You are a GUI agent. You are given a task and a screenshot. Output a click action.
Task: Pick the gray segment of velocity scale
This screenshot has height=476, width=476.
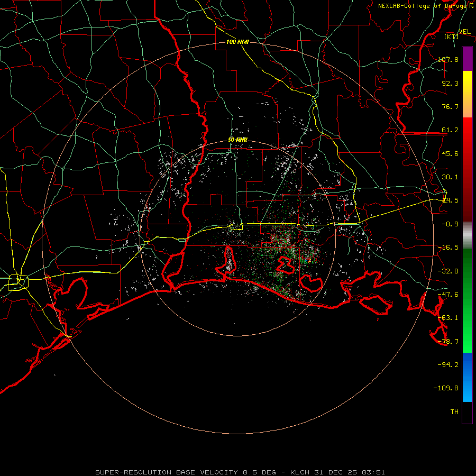467,235
